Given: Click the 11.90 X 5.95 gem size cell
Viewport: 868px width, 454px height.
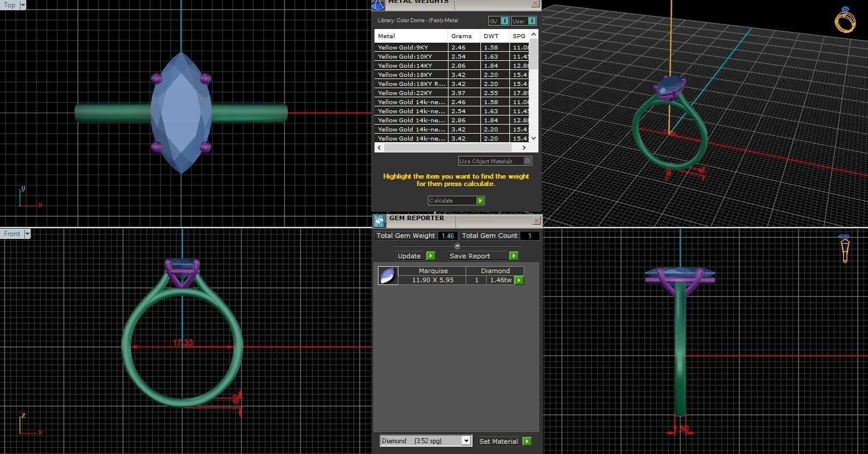Looking at the screenshot, I should (x=433, y=280).
